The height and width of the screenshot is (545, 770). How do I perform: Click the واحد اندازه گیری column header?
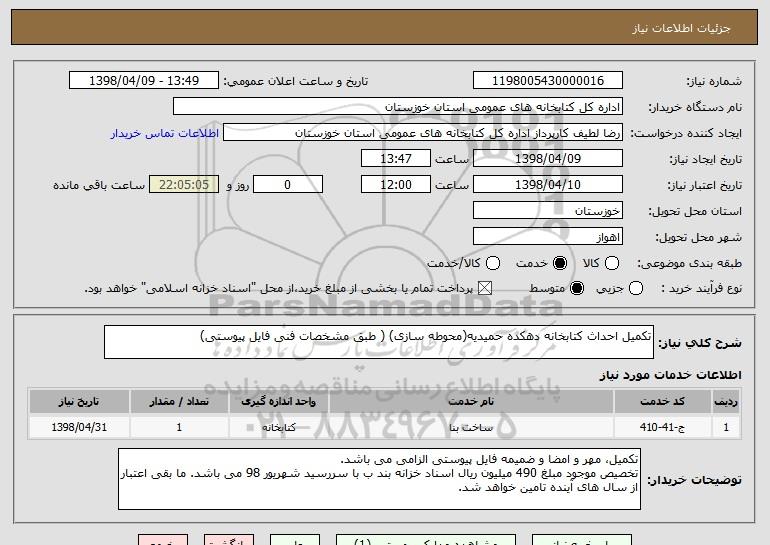(x=278, y=402)
